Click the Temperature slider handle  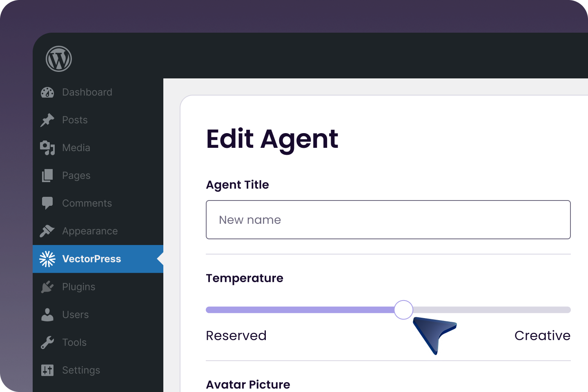pyautogui.click(x=403, y=310)
